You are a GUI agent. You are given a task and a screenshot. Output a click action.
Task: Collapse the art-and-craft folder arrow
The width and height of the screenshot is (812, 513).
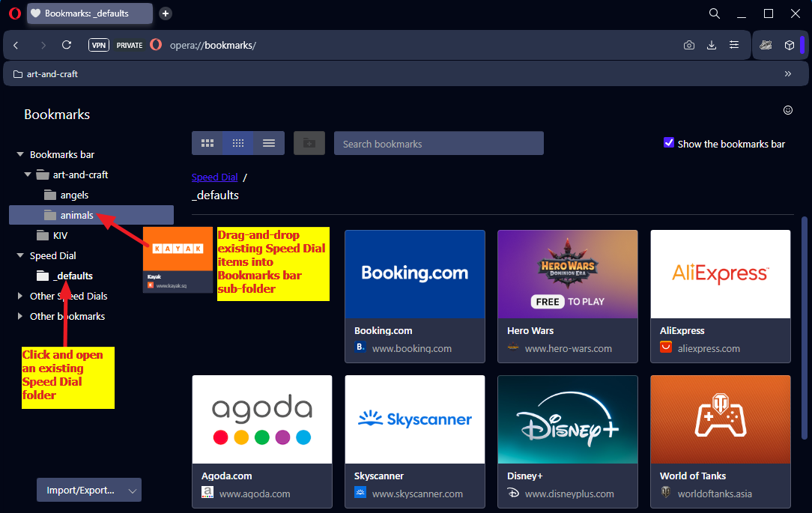(x=28, y=174)
